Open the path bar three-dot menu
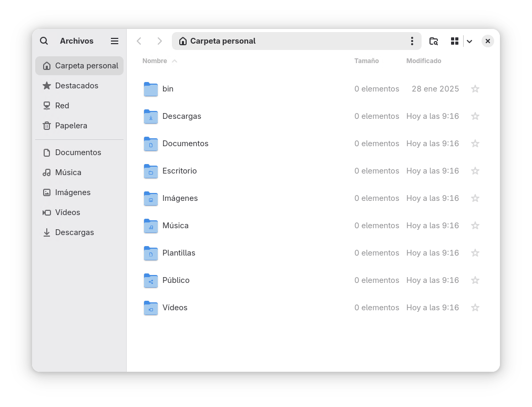The width and height of the screenshot is (532, 407). coord(412,40)
